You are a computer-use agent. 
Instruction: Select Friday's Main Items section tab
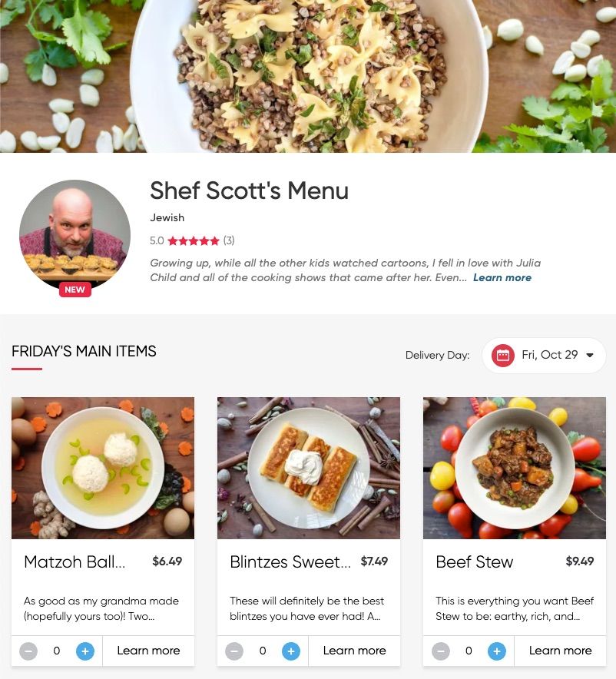[x=84, y=351]
